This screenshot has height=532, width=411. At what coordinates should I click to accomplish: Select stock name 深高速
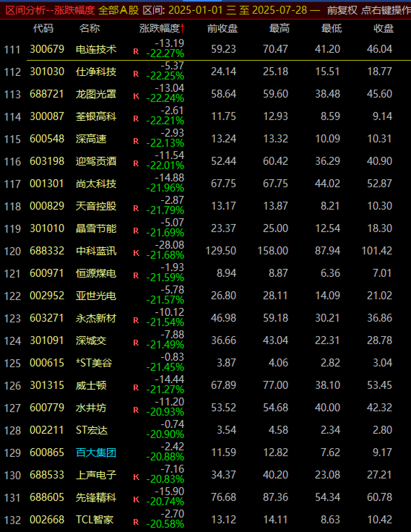coord(91,138)
